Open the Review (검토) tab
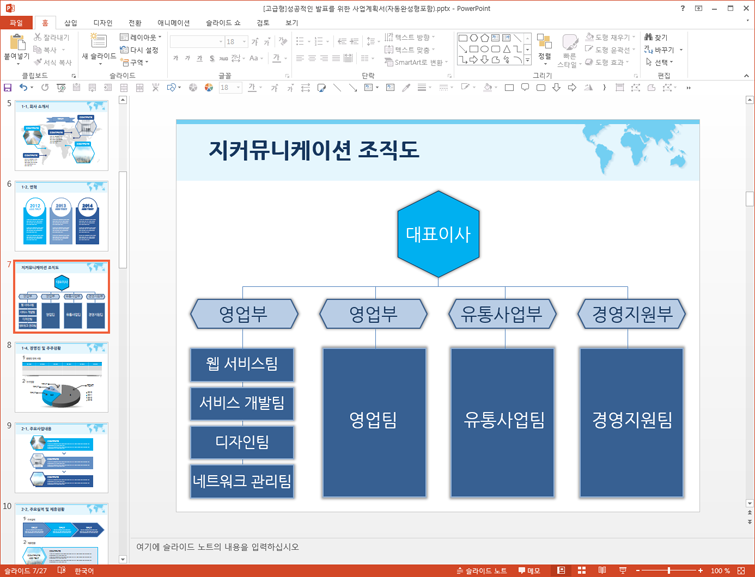The width and height of the screenshot is (755, 577). coord(263,23)
